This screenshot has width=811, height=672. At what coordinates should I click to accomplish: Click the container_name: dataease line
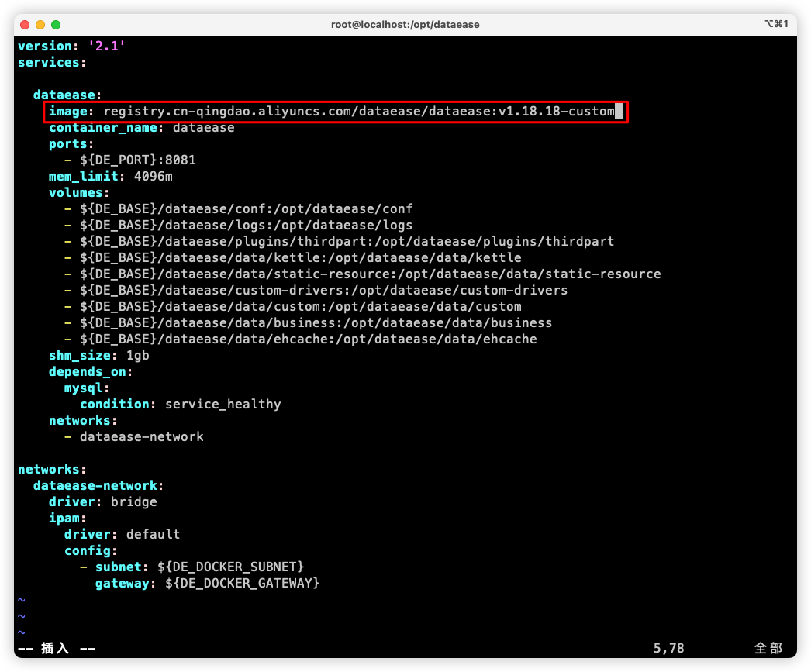click(x=141, y=128)
